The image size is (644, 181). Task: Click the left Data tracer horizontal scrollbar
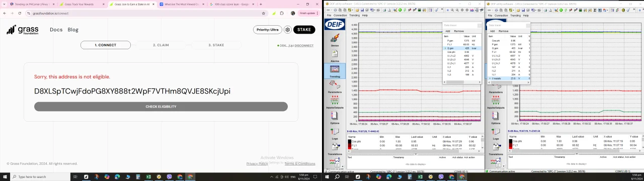(x=462, y=82)
